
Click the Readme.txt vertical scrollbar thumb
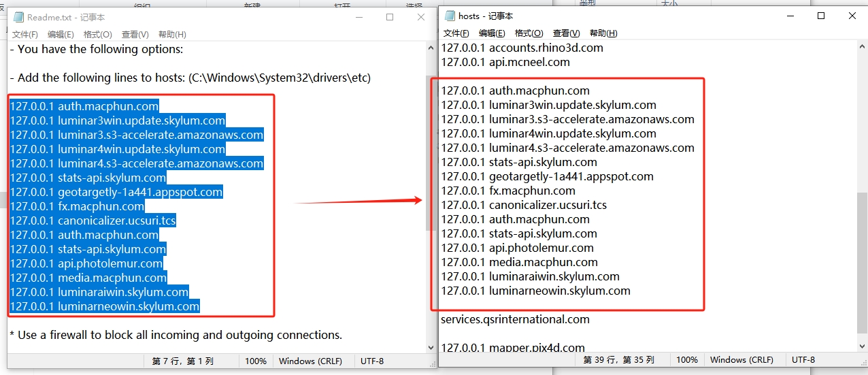coord(431,153)
